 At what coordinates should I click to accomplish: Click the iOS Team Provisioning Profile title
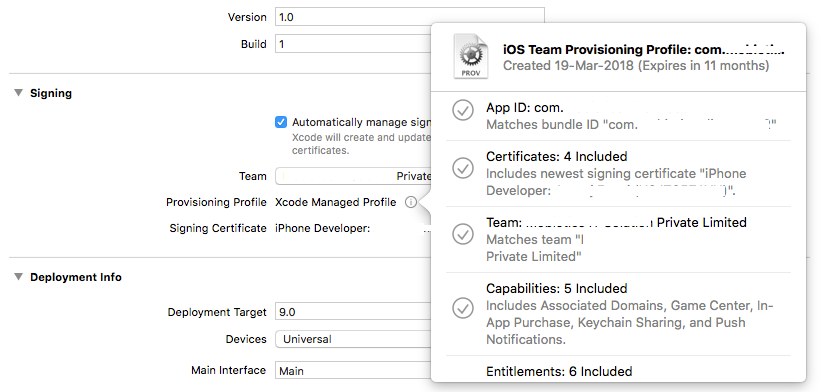(x=644, y=50)
